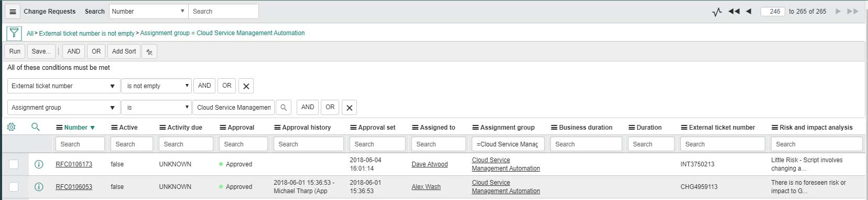Open the 'is not empty' operator dropdown

click(157, 86)
